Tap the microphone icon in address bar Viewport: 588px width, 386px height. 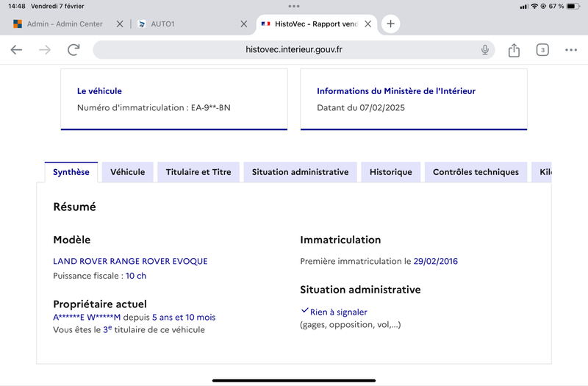[485, 49]
